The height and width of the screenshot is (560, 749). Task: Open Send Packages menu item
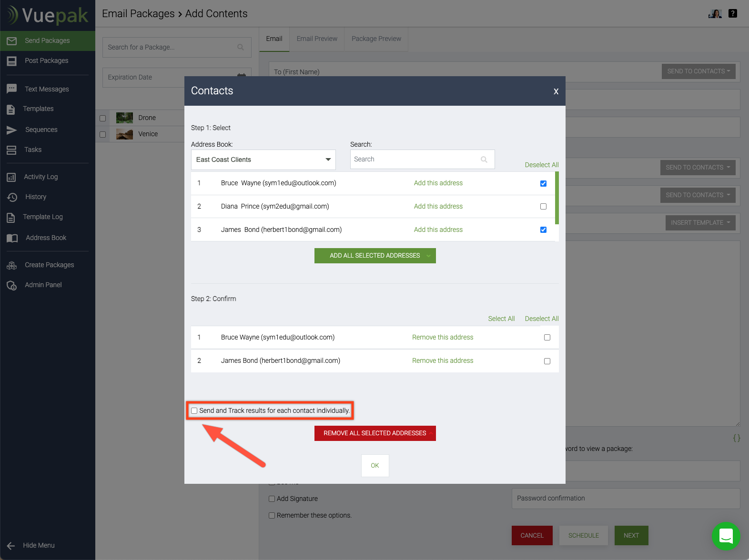(x=48, y=41)
